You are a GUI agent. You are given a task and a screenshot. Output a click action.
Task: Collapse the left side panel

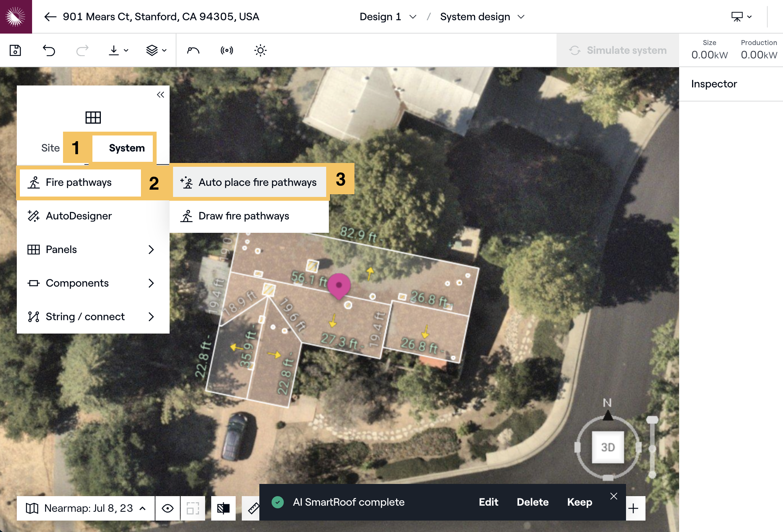pos(160,95)
